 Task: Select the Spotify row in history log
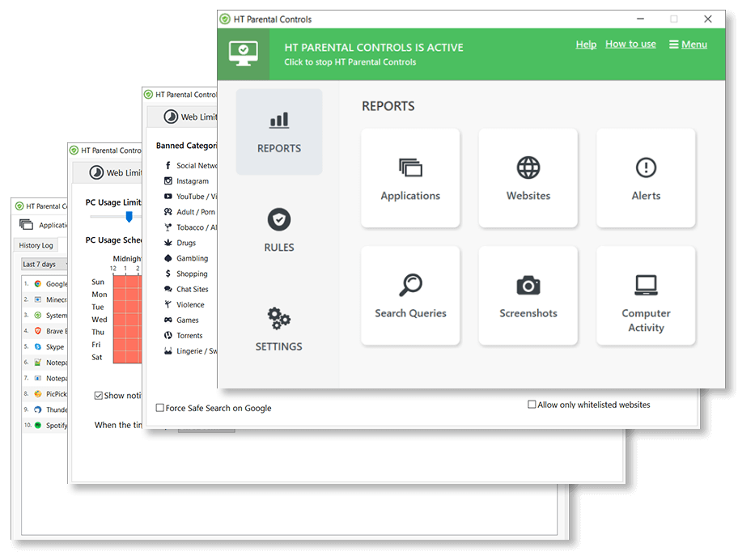[x=45, y=426]
